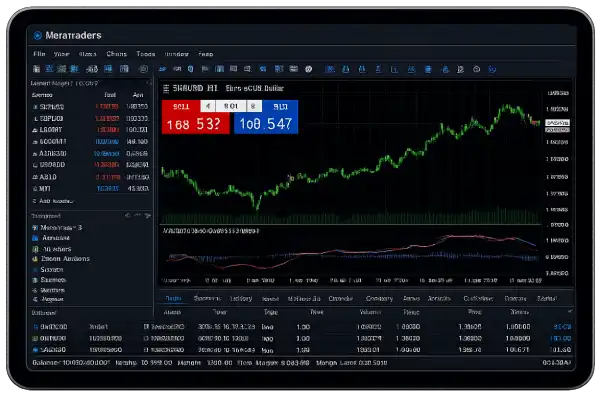600x397 pixels.
Task: Open the File menu
Action: point(39,54)
